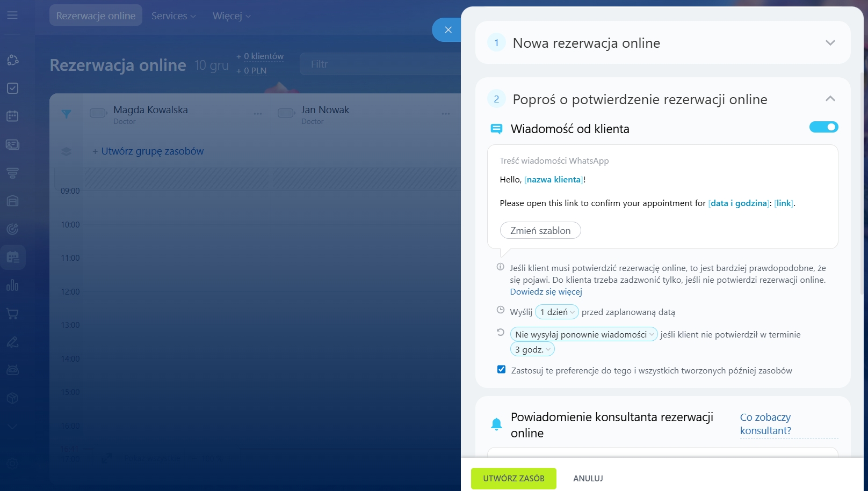Viewport: 868px width, 491px height.
Task: Click the info icon beside confirmation hint
Action: click(501, 267)
